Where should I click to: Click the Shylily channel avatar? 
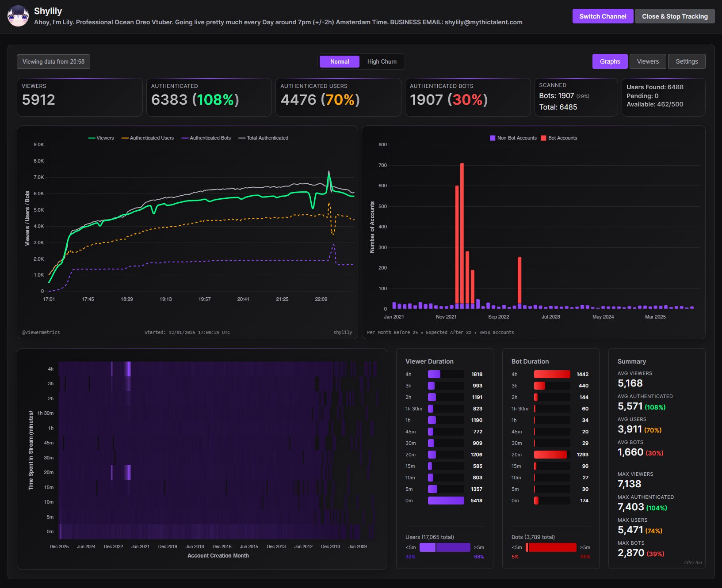point(18,16)
